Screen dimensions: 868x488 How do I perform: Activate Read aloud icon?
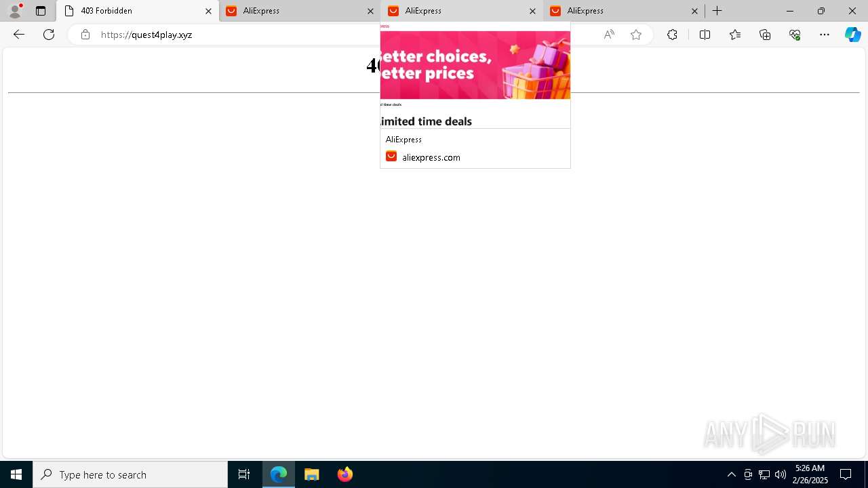pyautogui.click(x=609, y=35)
